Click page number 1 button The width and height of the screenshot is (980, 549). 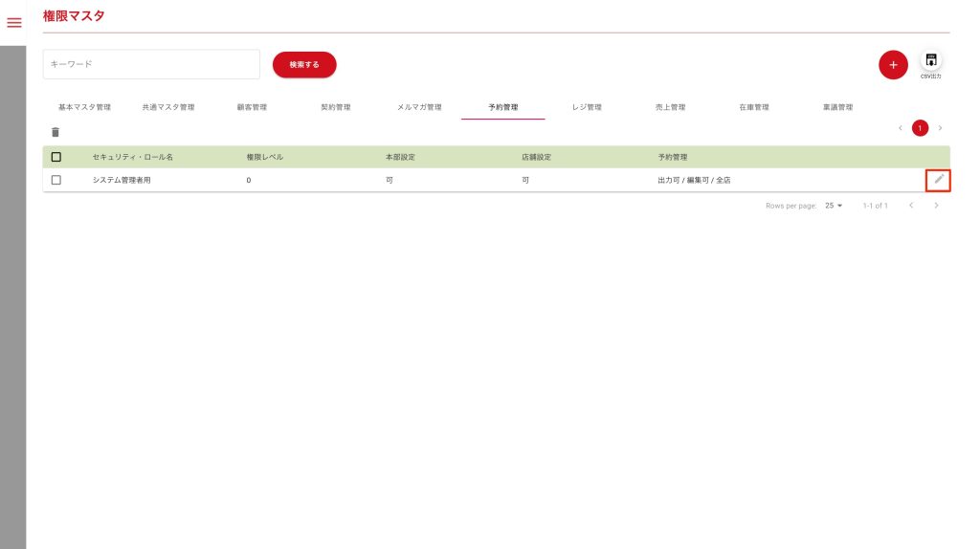920,128
